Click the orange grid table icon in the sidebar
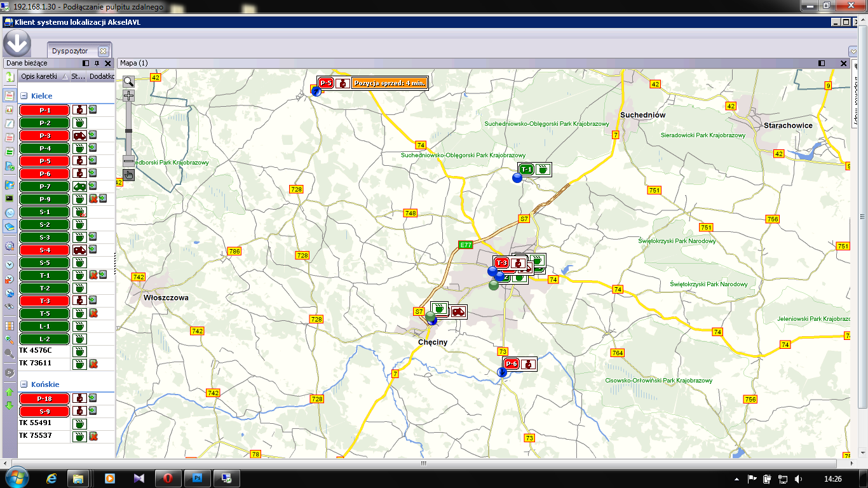 pos(10,325)
